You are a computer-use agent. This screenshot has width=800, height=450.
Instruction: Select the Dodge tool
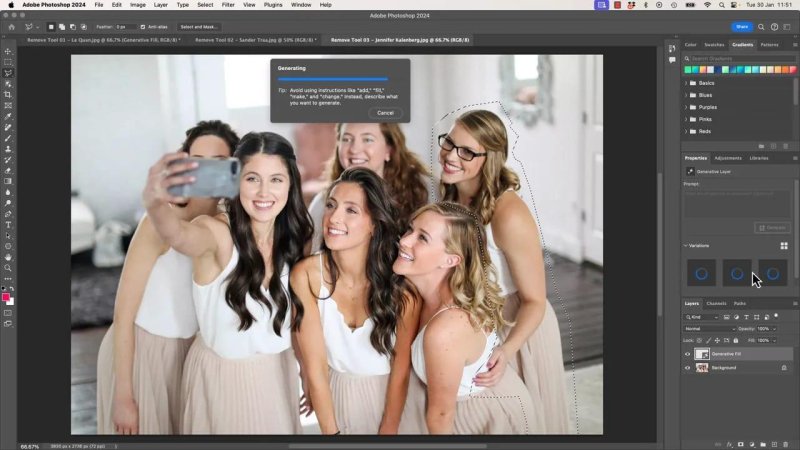(8, 203)
